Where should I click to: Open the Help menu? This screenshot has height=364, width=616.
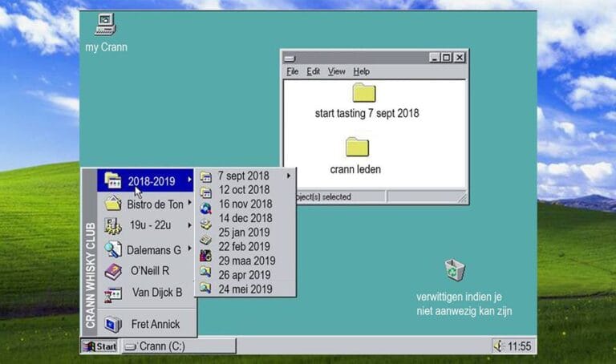tap(362, 71)
